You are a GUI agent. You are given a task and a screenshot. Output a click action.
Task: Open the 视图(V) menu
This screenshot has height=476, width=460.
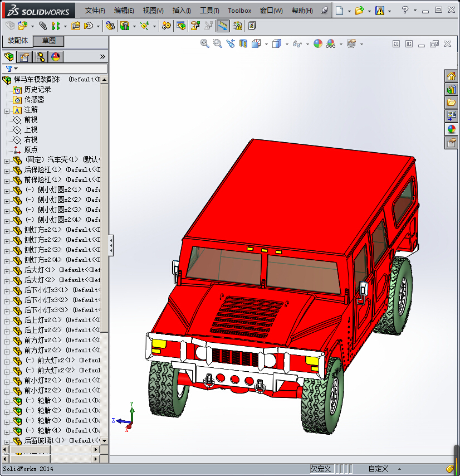click(x=153, y=11)
